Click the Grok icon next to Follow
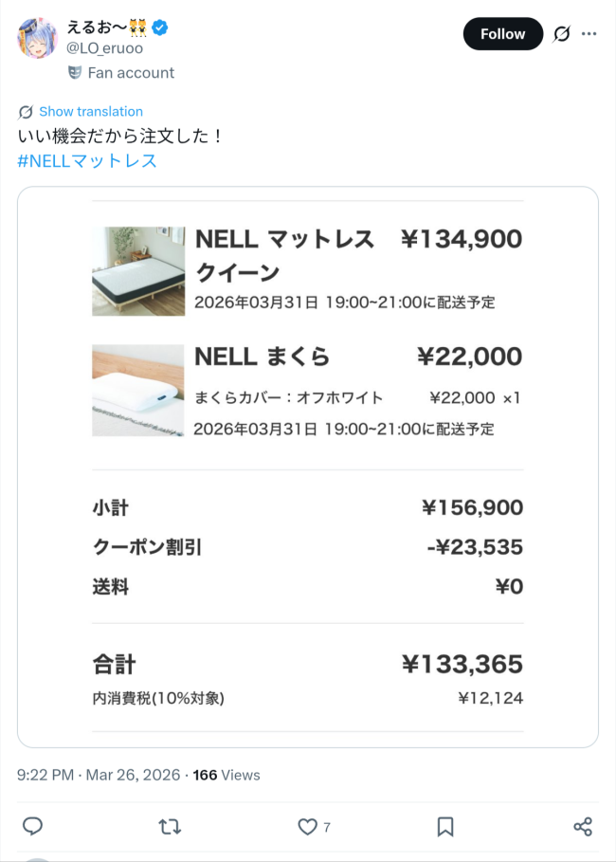Screen dimensions: 616x862 562,34
